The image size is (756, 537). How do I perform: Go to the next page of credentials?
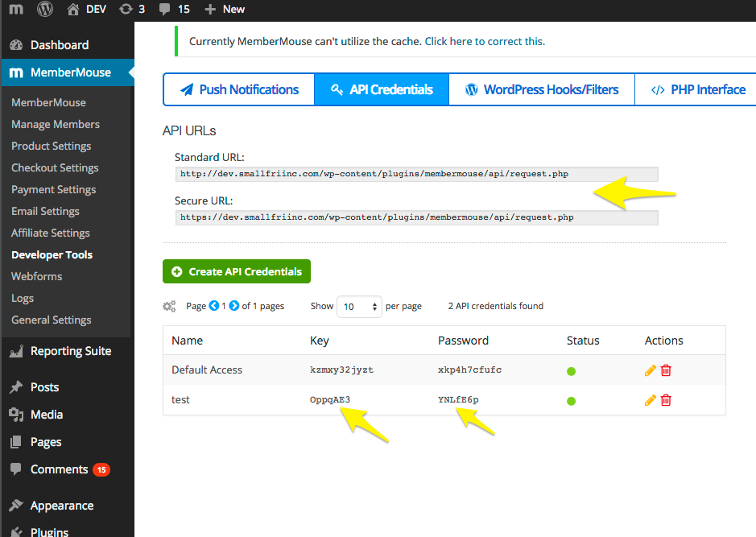(233, 306)
